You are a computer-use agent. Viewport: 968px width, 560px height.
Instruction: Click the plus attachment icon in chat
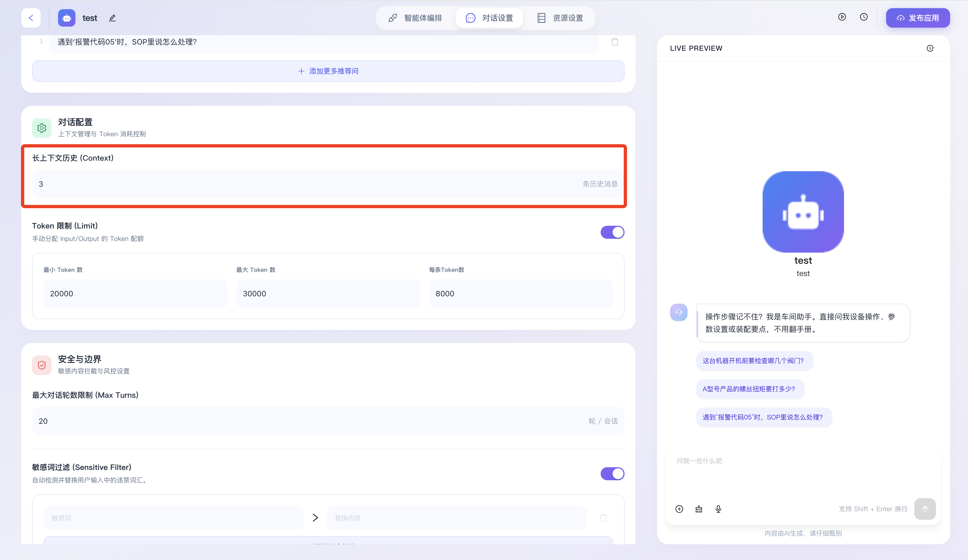[x=679, y=509]
